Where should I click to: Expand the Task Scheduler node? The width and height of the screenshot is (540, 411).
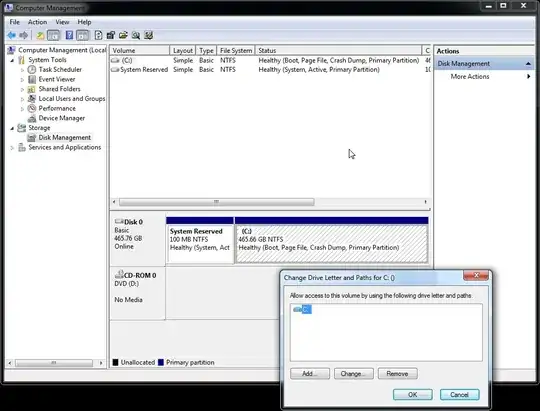click(22, 70)
